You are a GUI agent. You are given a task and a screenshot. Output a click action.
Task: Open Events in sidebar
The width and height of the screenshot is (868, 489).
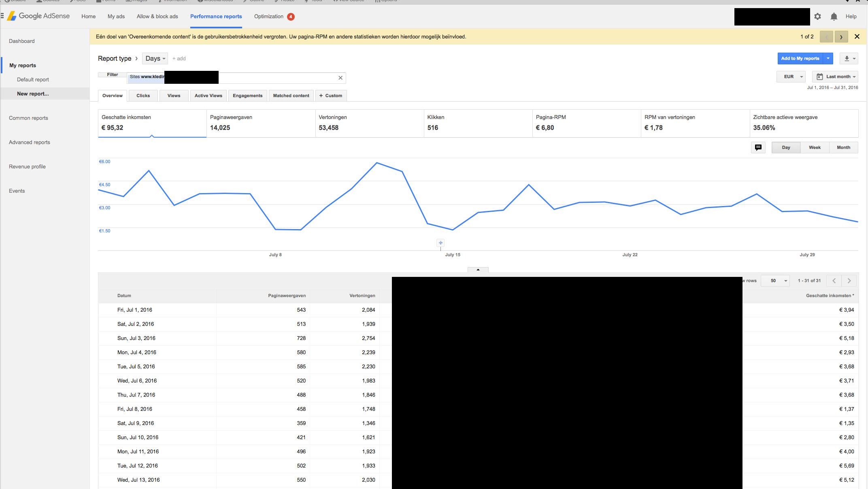pos(17,191)
